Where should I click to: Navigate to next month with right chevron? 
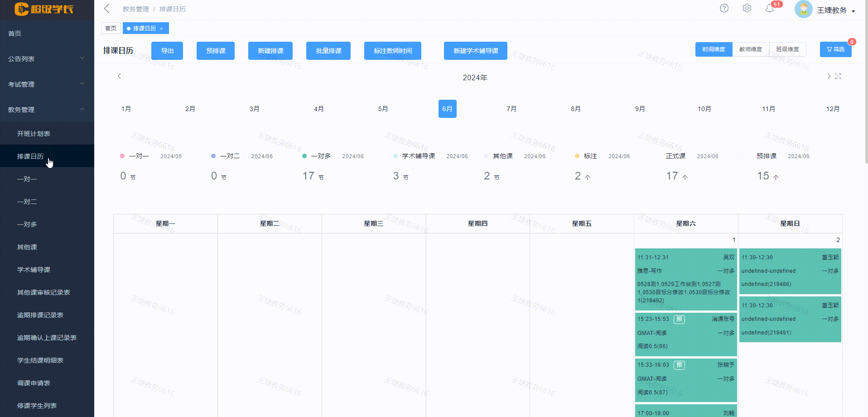(829, 76)
